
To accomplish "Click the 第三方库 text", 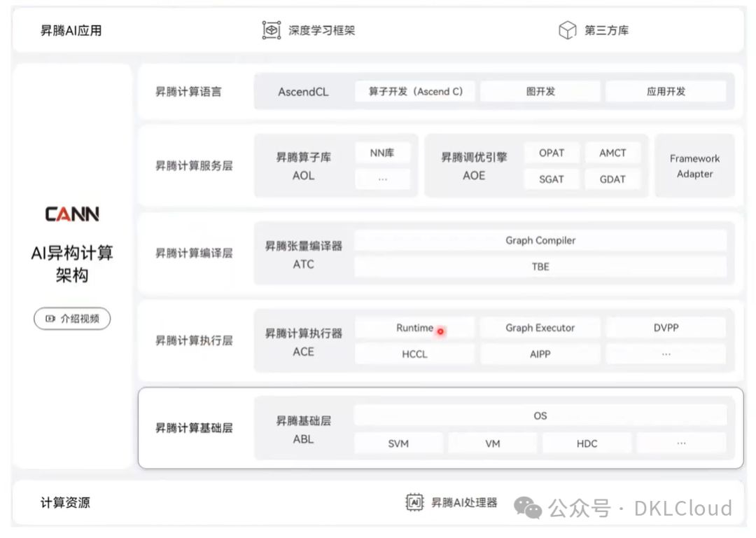I will click(606, 30).
